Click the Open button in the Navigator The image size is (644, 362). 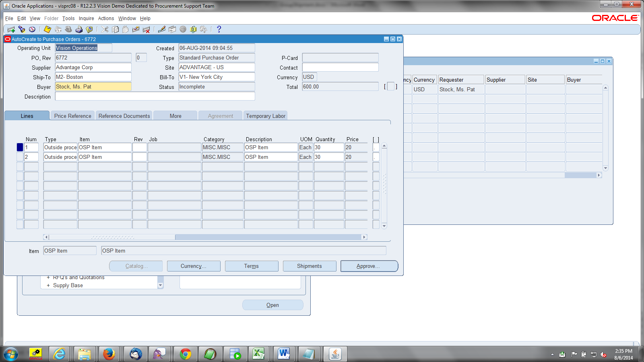tap(272, 305)
